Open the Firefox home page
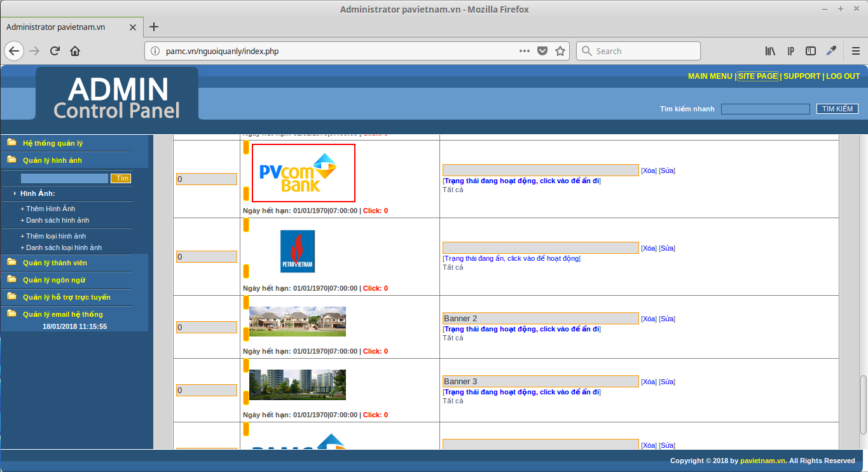Image resolution: width=868 pixels, height=472 pixels. point(75,51)
